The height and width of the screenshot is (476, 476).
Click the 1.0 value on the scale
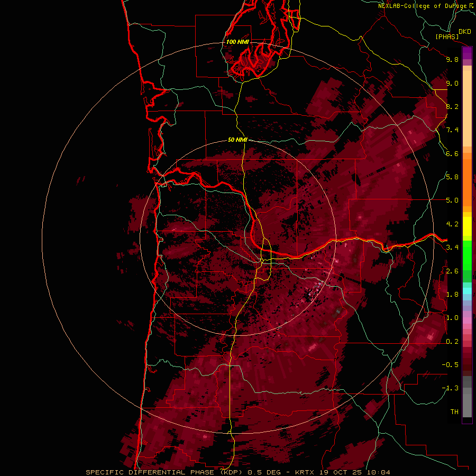click(x=452, y=318)
